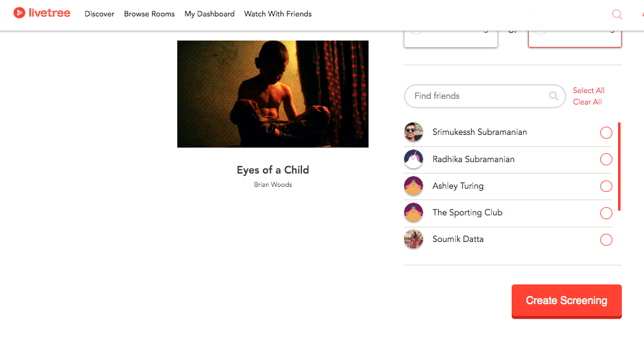Click the red friends list scrollbar
The width and height of the screenshot is (644, 356).
point(619,167)
